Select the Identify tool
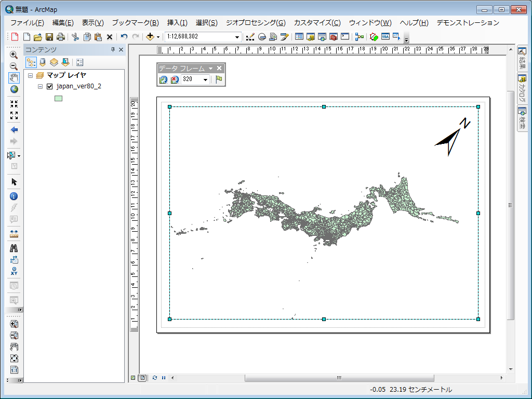Screen dimensions: 532x399 (x=14, y=196)
